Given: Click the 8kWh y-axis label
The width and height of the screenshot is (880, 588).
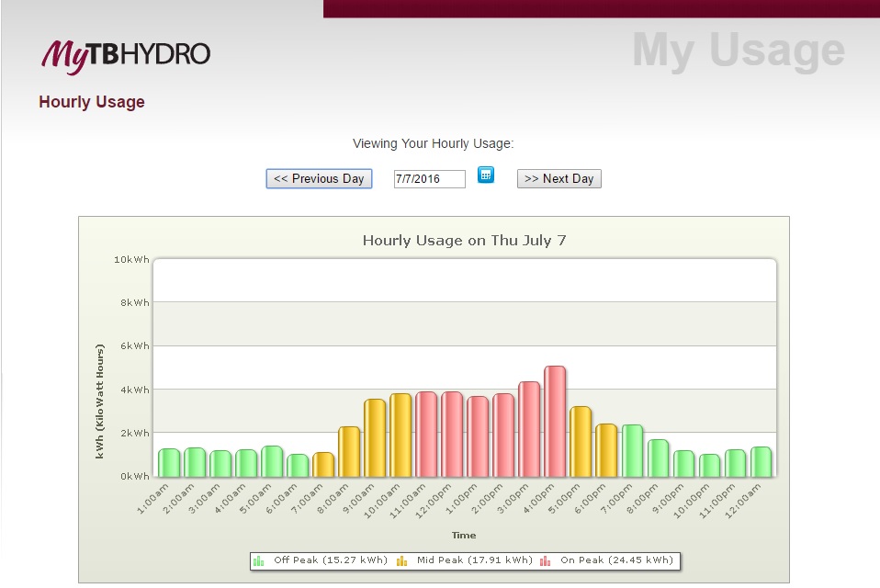Looking at the screenshot, I should (135, 302).
